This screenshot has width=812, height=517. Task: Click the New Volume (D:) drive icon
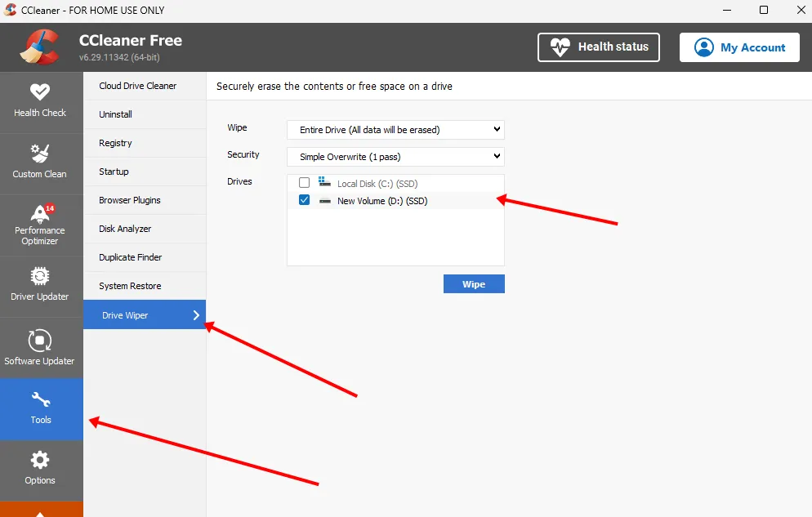click(324, 201)
